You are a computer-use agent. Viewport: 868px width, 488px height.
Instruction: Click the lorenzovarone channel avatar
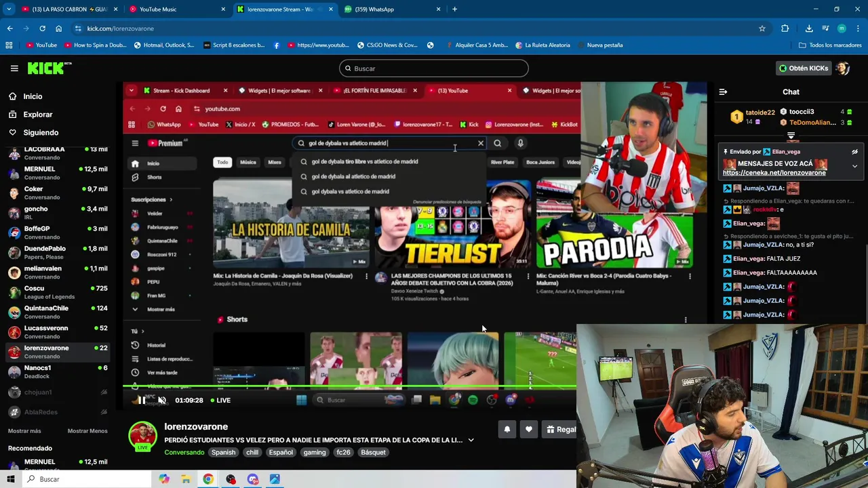[142, 436]
